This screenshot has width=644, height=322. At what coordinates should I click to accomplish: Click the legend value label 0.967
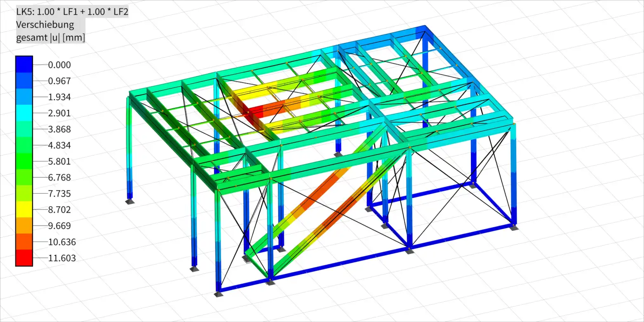(60, 81)
